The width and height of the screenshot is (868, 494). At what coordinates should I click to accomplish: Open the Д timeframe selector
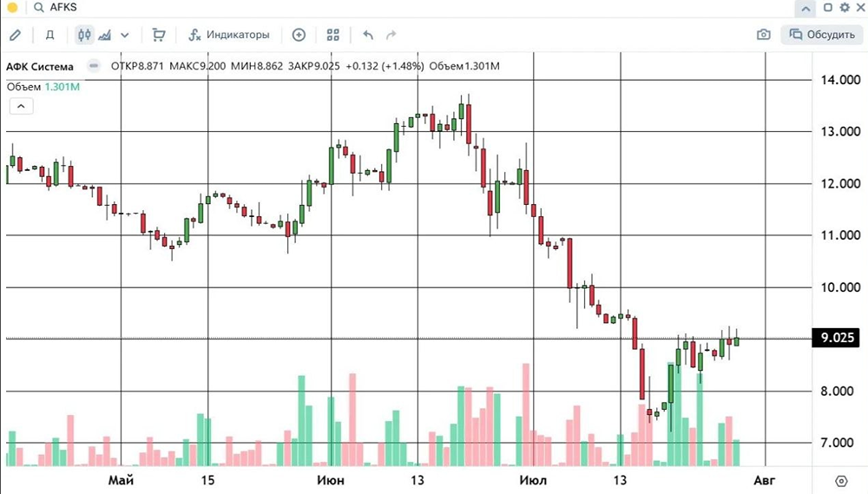tap(49, 35)
